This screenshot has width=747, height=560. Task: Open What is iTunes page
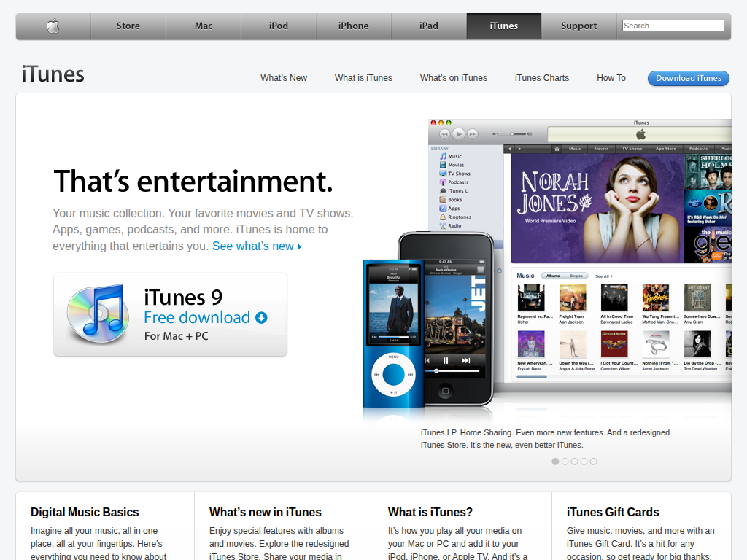(x=363, y=77)
